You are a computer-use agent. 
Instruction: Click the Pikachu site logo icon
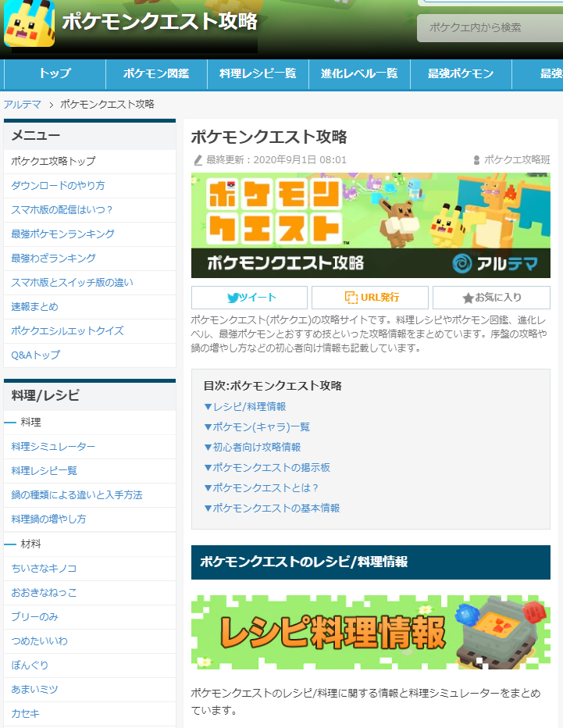point(29,23)
